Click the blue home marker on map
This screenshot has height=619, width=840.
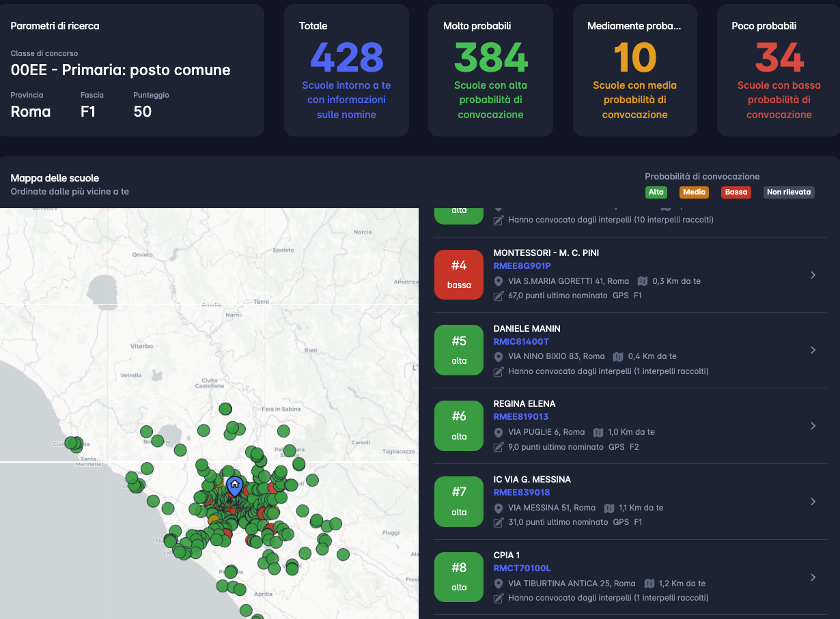pos(234,486)
